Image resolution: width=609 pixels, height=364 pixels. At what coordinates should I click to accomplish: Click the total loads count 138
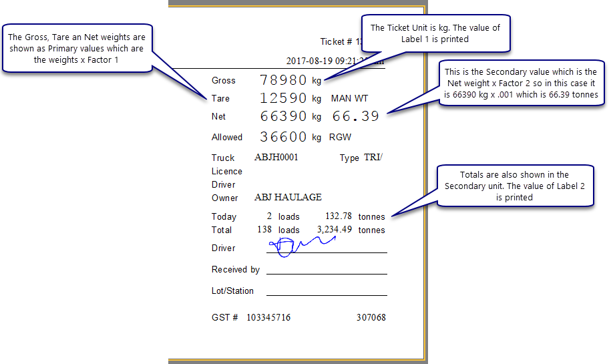tap(264, 230)
